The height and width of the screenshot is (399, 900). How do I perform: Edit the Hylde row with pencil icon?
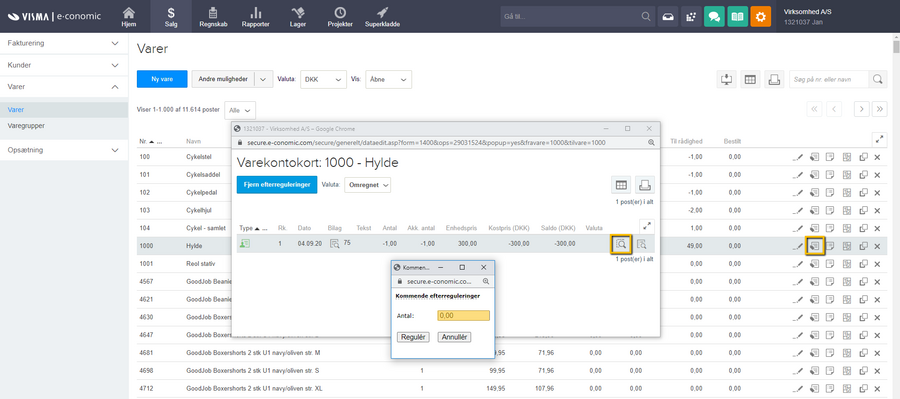(798, 246)
